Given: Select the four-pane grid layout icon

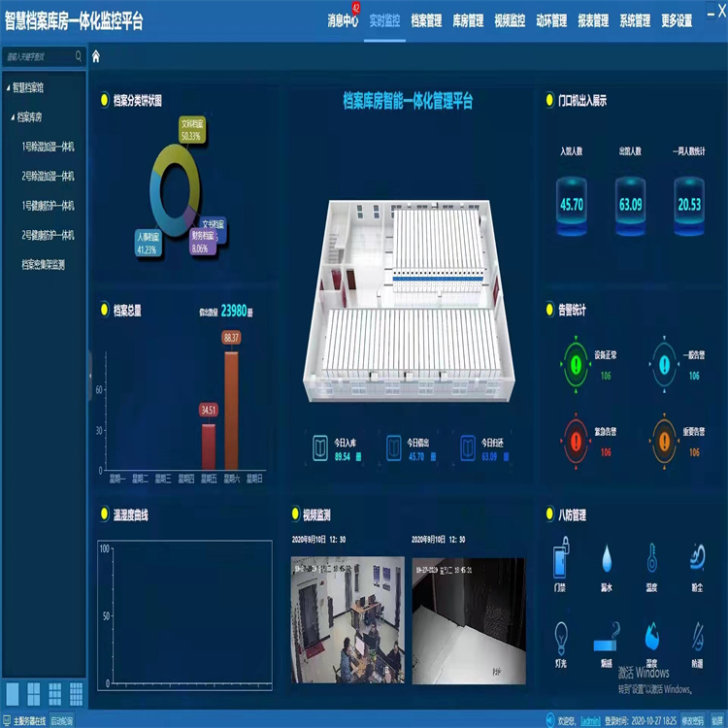Looking at the screenshot, I should tap(34, 693).
